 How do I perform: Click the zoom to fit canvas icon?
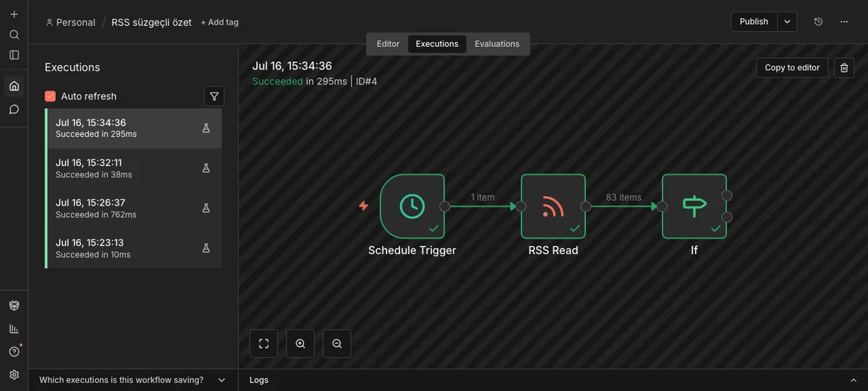(264, 344)
